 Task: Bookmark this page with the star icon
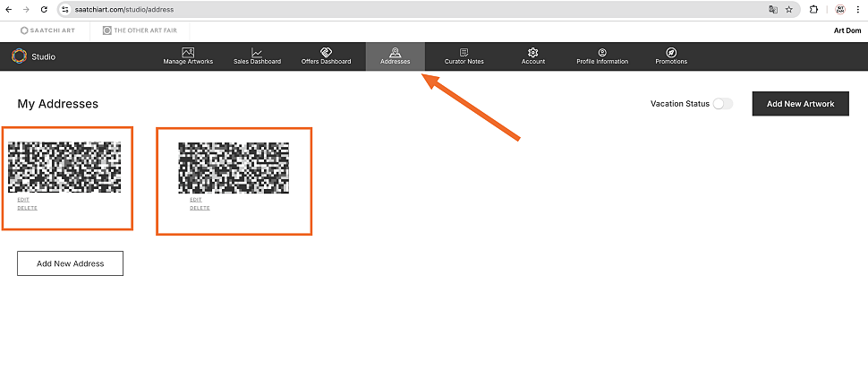(x=789, y=10)
